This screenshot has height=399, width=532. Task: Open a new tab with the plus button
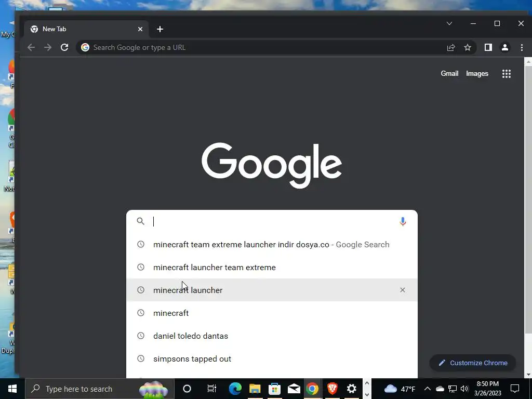point(160,29)
